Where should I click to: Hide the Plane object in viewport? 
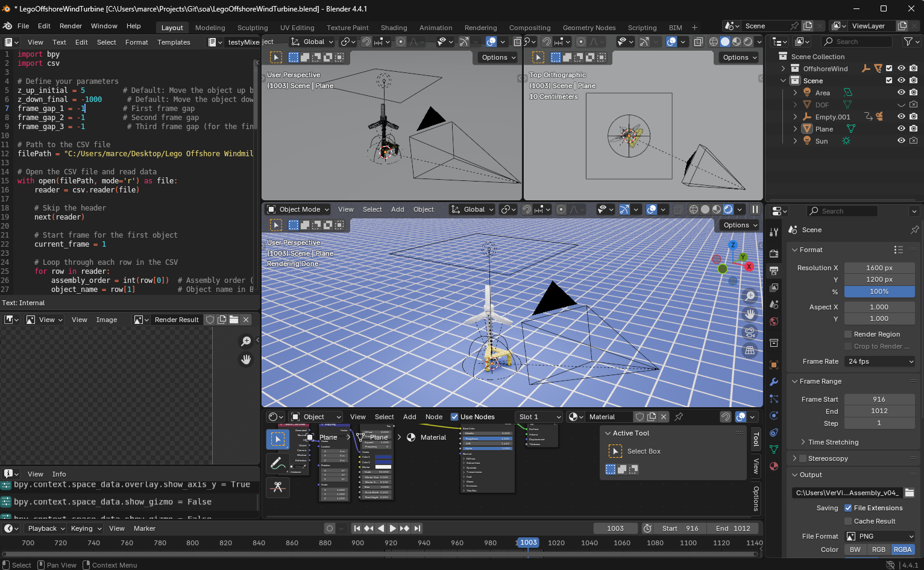901,129
